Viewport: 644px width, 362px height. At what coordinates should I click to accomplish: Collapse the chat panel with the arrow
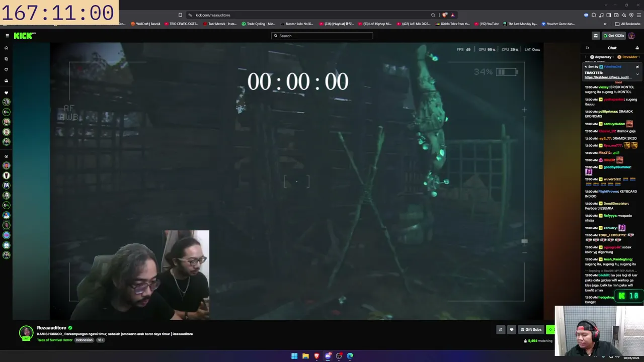587,48
